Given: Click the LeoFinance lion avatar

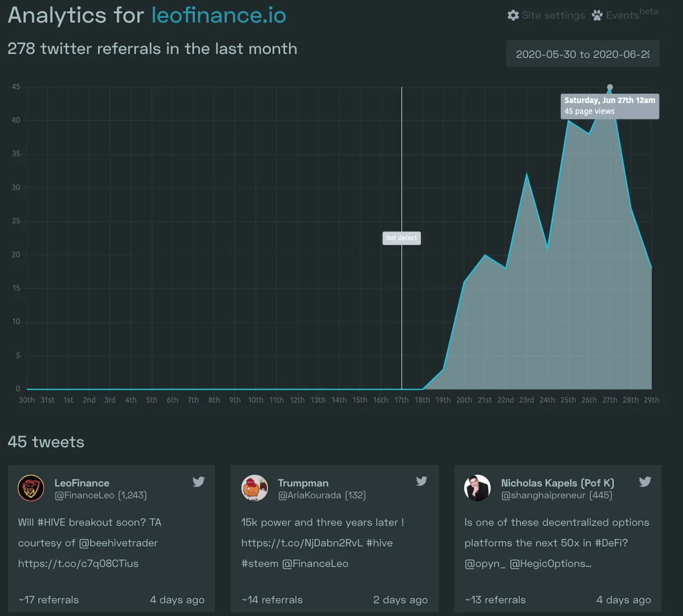Looking at the screenshot, I should pyautogui.click(x=31, y=488).
